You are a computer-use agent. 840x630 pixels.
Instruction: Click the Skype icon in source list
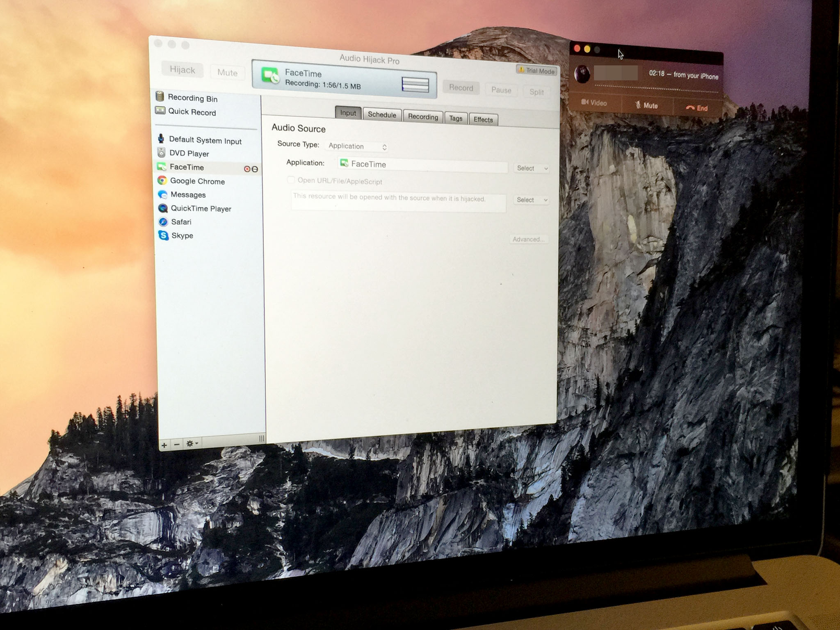(164, 235)
